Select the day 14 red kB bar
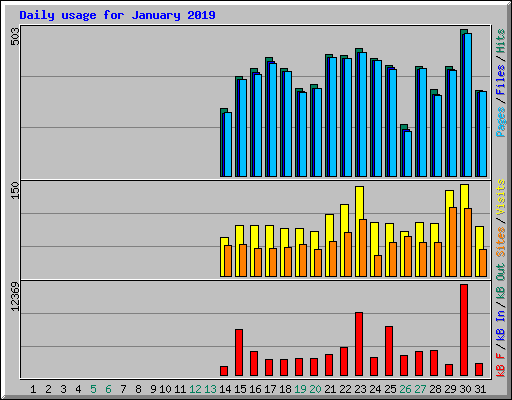The image size is (512, 400). (x=224, y=371)
